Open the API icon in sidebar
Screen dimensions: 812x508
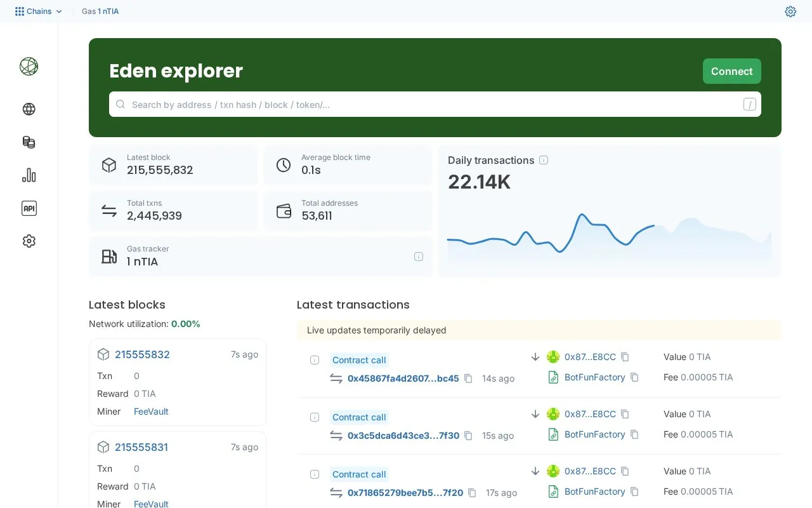pos(29,208)
